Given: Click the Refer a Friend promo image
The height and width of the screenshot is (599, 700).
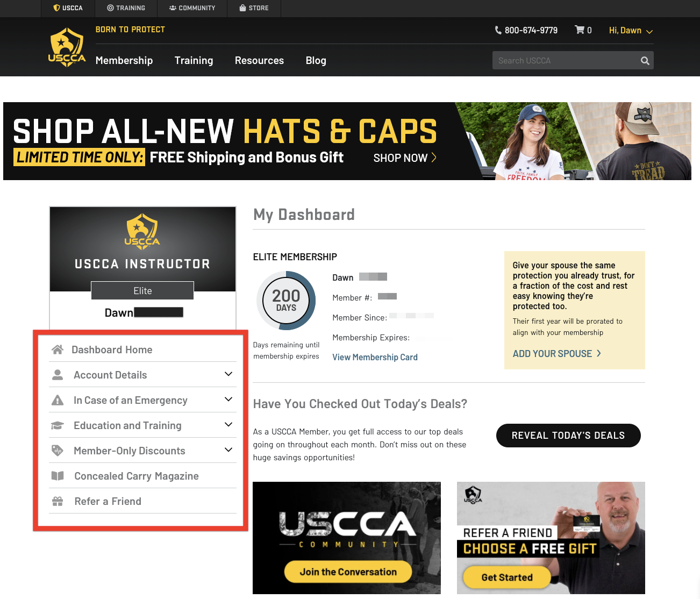Looking at the screenshot, I should [551, 538].
